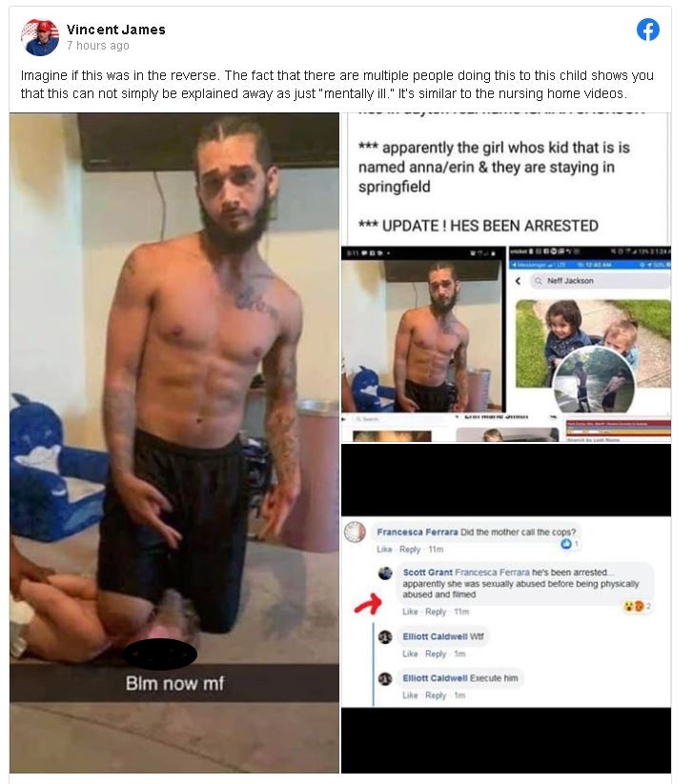This screenshot has width=693, height=784.
Task: Click Like under the "Execute him" comment
Action: [410, 695]
